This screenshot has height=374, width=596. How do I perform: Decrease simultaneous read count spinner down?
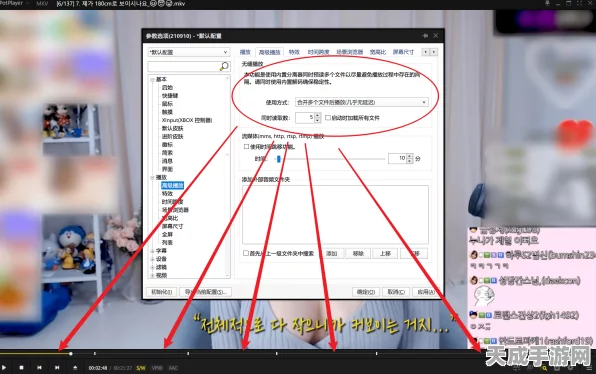(x=318, y=120)
